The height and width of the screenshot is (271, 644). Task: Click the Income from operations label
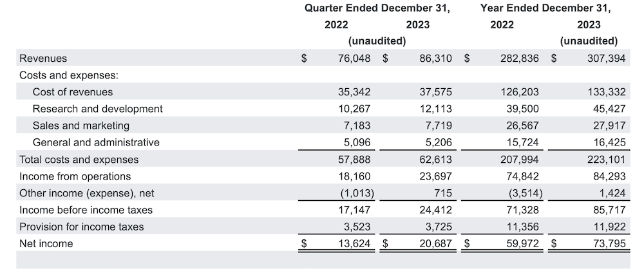pos(75,176)
